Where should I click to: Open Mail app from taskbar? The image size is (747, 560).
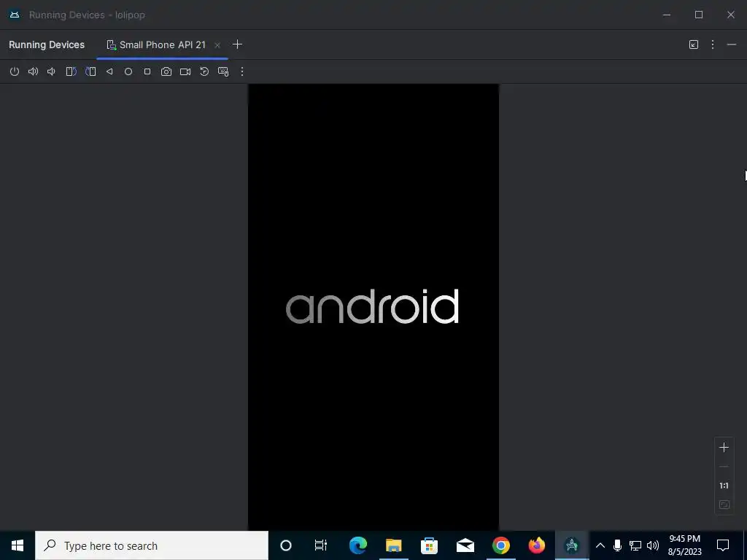pyautogui.click(x=465, y=545)
